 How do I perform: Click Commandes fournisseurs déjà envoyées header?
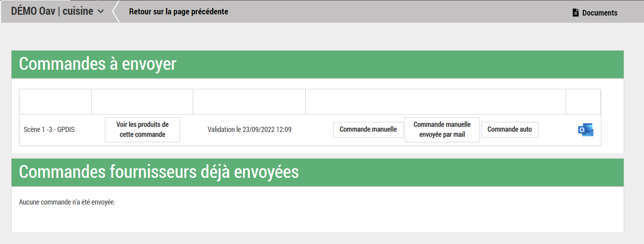point(159,172)
